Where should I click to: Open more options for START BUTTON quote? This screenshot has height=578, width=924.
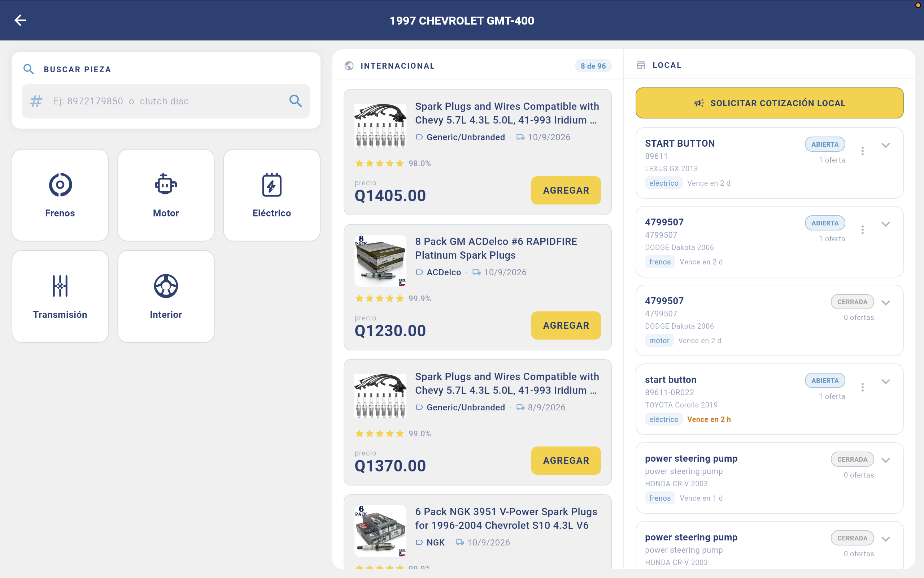pos(863,151)
